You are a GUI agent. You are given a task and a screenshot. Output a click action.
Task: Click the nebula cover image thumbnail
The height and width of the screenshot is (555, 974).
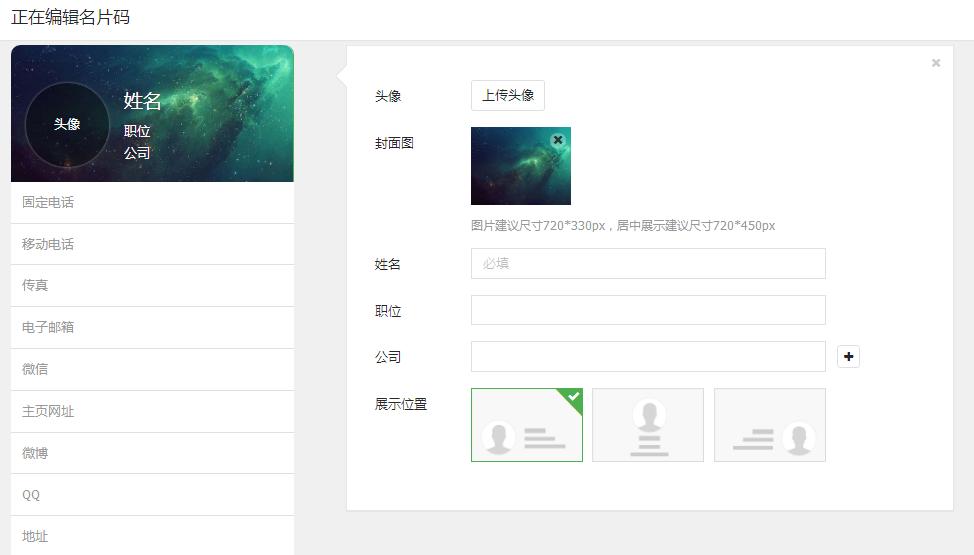(521, 166)
